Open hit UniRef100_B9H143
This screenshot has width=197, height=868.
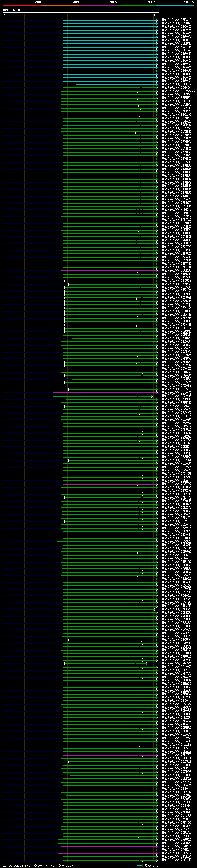[x=177, y=50]
